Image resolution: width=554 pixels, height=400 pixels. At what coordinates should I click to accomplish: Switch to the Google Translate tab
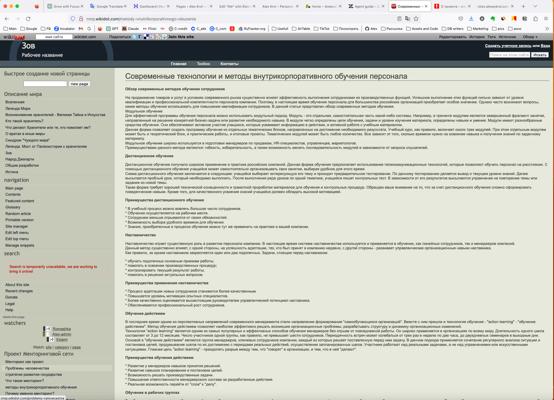pos(108,6)
